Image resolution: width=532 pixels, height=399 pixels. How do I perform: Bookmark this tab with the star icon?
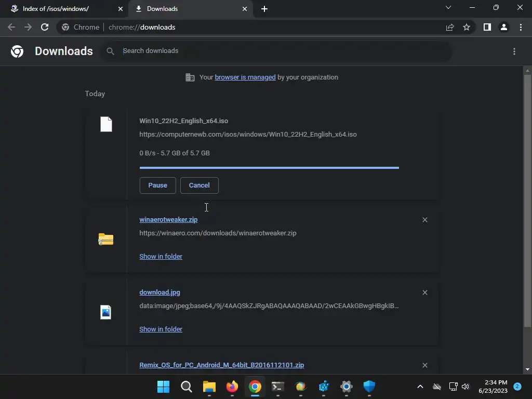467,27
